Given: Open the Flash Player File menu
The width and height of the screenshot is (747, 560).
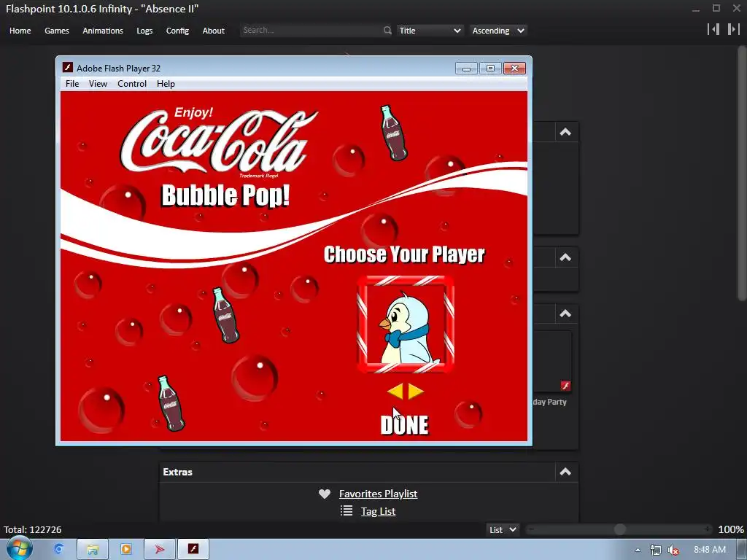Looking at the screenshot, I should 72,84.
